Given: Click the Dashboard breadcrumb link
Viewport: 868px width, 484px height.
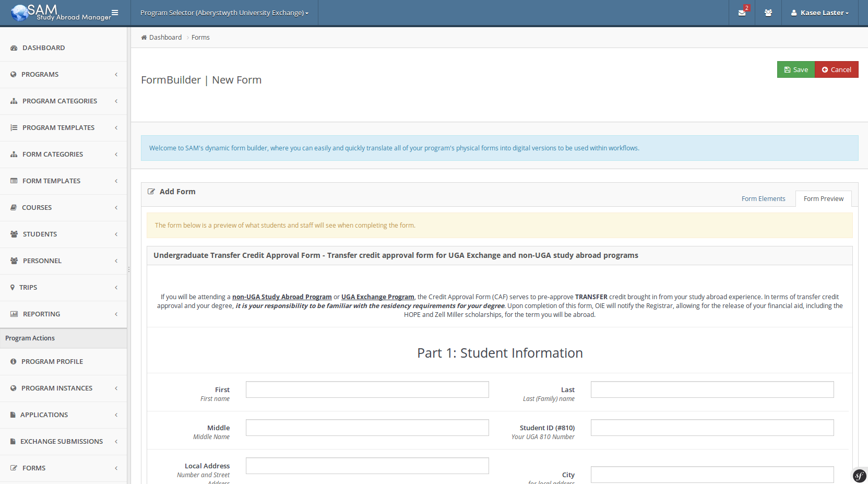Looking at the screenshot, I should click(x=165, y=38).
